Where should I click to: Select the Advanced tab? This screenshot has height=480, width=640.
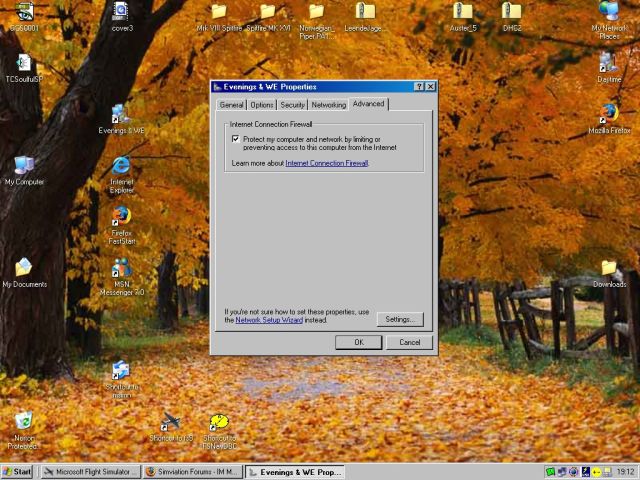[x=369, y=104]
